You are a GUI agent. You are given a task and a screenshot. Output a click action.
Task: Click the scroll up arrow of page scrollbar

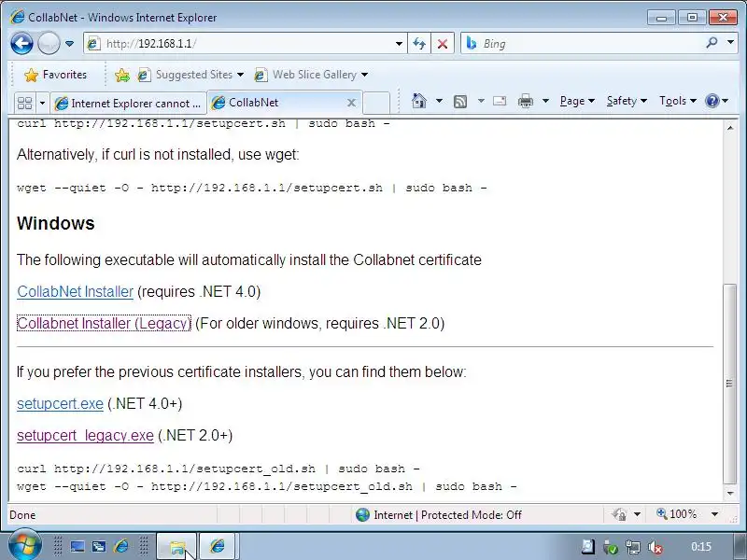click(x=730, y=128)
